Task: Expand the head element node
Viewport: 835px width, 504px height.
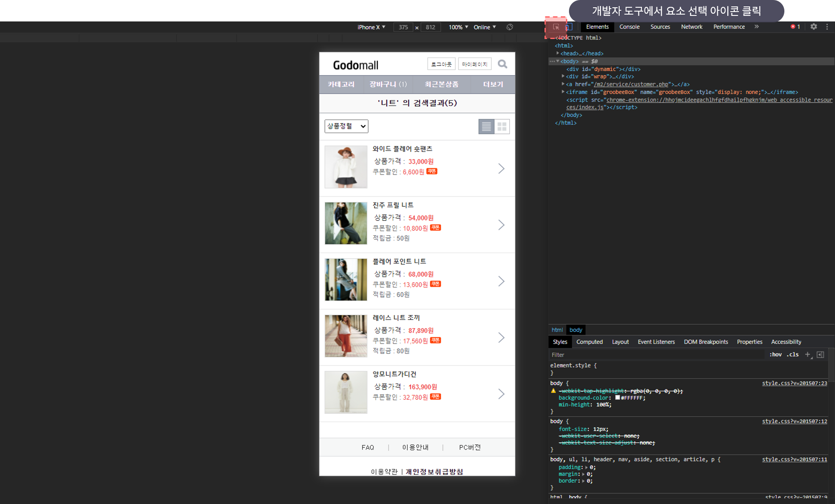Action: pos(558,53)
